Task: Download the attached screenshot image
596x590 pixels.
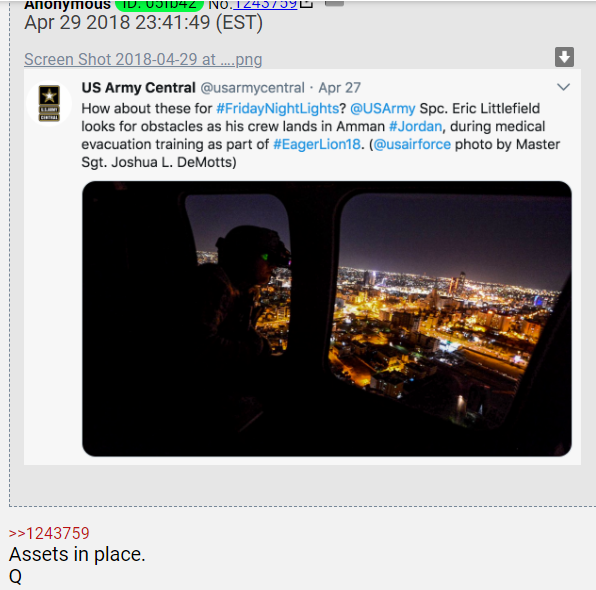Action: [x=564, y=57]
